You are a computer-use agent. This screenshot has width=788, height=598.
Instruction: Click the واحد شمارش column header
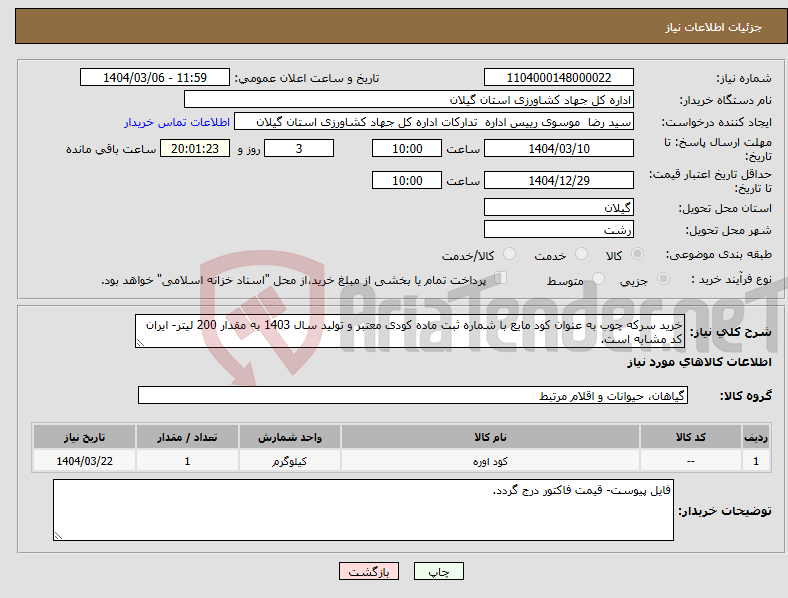click(290, 437)
